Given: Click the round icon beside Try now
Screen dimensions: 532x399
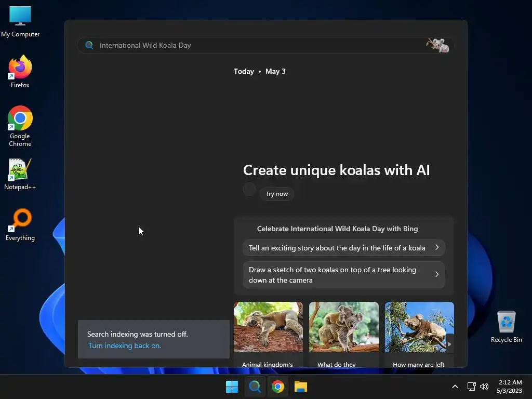Looking at the screenshot, I should 249,189.
